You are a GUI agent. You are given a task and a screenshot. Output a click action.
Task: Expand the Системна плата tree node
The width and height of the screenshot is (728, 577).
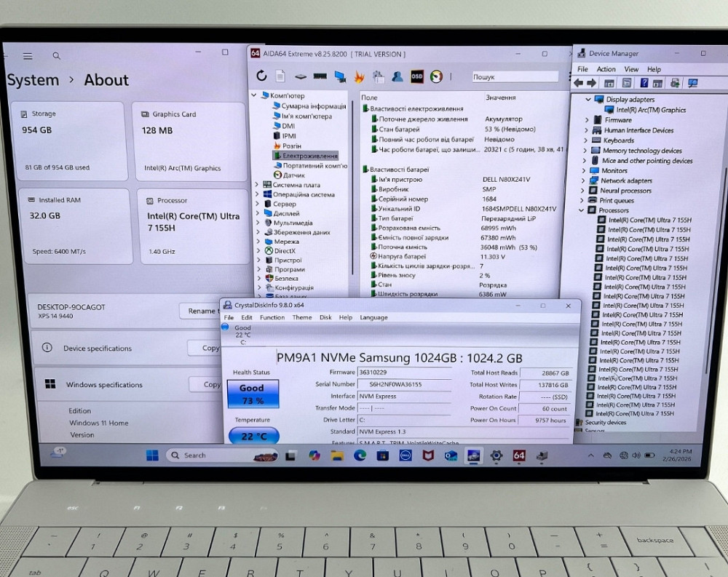coord(257,185)
